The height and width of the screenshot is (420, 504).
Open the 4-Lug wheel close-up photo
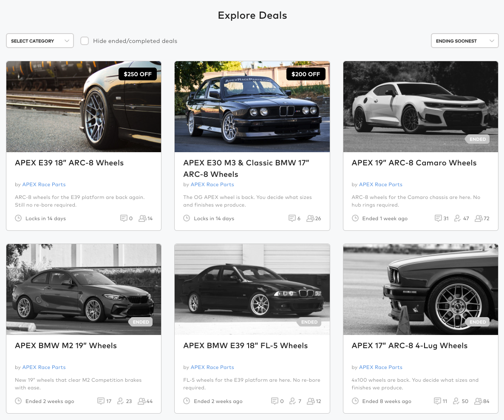pos(420,289)
